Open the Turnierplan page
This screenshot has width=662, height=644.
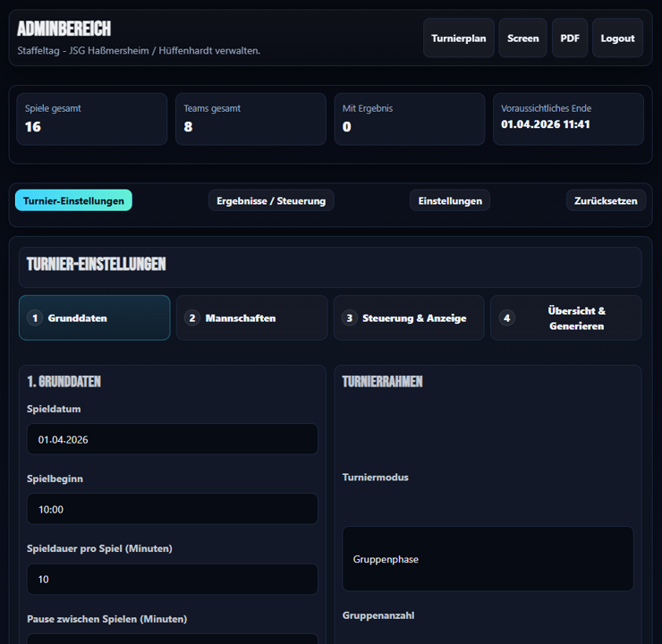458,38
